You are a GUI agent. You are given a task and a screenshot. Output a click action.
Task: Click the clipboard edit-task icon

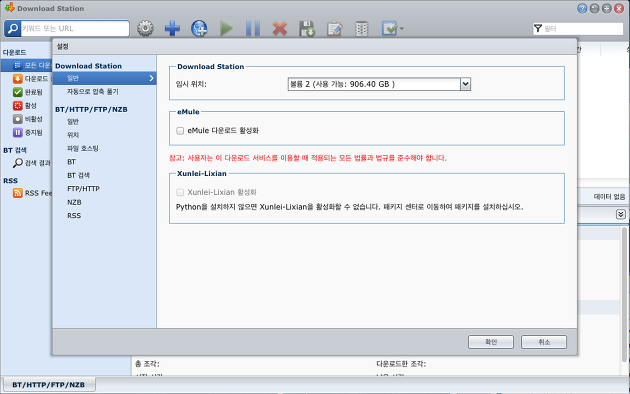point(334,29)
